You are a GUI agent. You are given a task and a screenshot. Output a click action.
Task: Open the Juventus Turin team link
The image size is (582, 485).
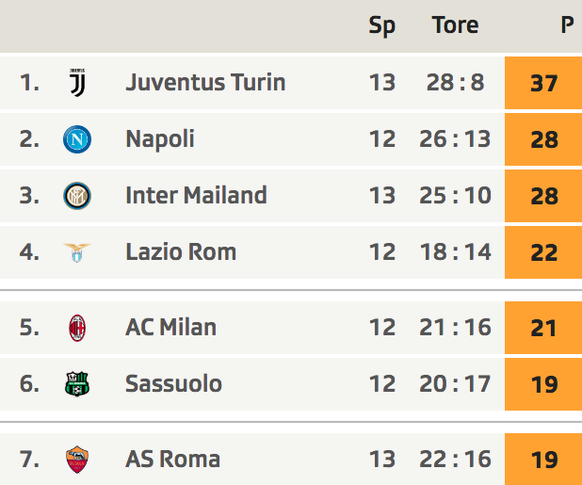click(x=206, y=82)
